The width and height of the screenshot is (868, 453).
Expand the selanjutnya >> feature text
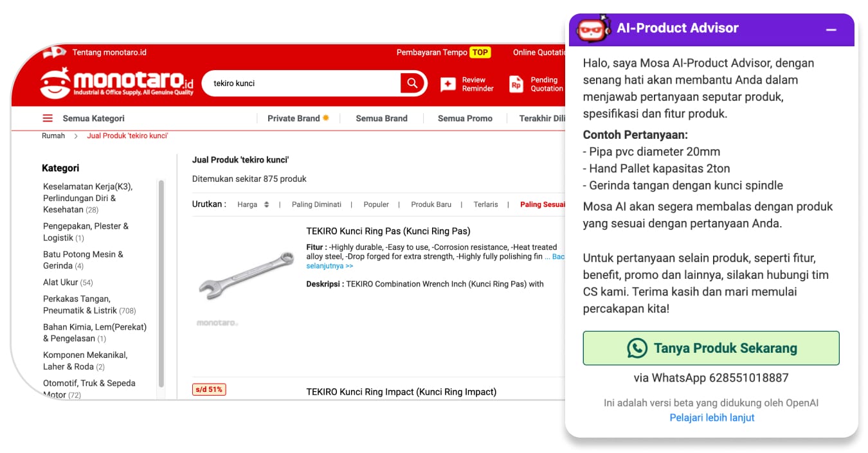330,265
